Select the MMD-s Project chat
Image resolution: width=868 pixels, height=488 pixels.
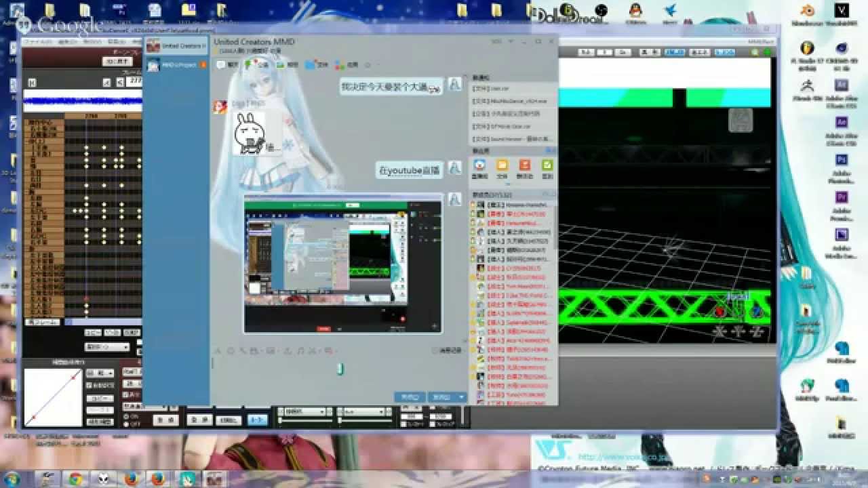pos(177,64)
